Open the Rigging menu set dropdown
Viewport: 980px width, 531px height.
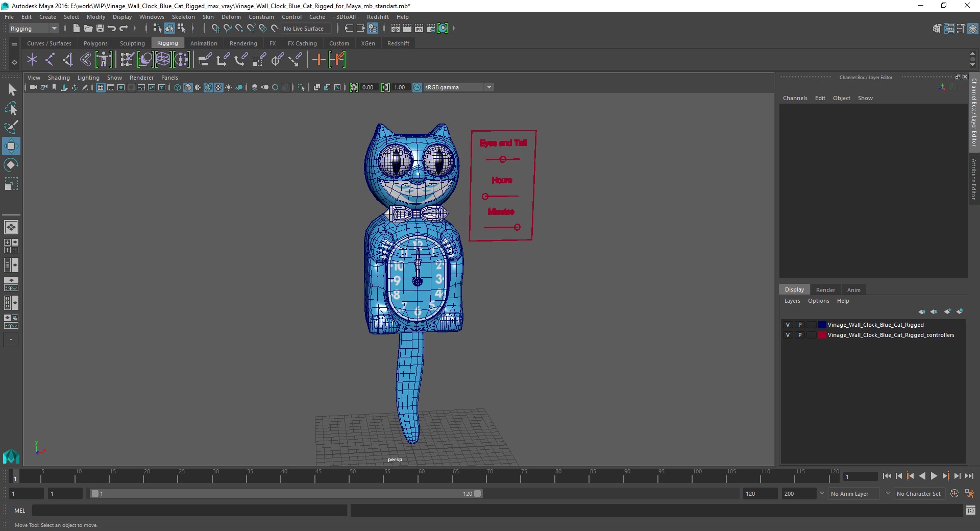click(x=34, y=29)
